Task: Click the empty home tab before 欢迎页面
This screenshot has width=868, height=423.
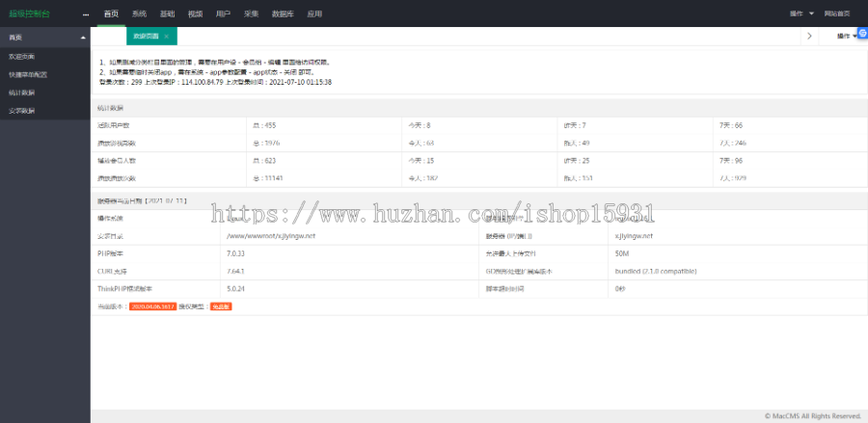Action: point(108,36)
